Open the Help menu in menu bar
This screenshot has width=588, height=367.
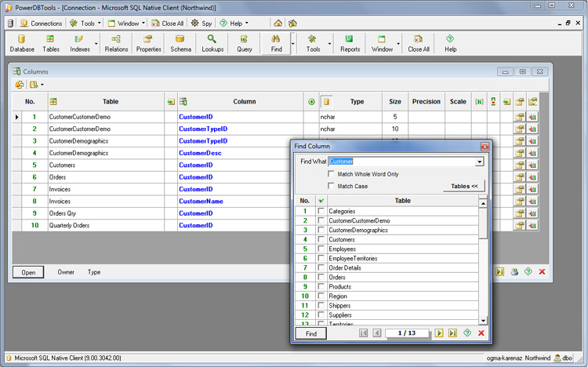point(236,24)
